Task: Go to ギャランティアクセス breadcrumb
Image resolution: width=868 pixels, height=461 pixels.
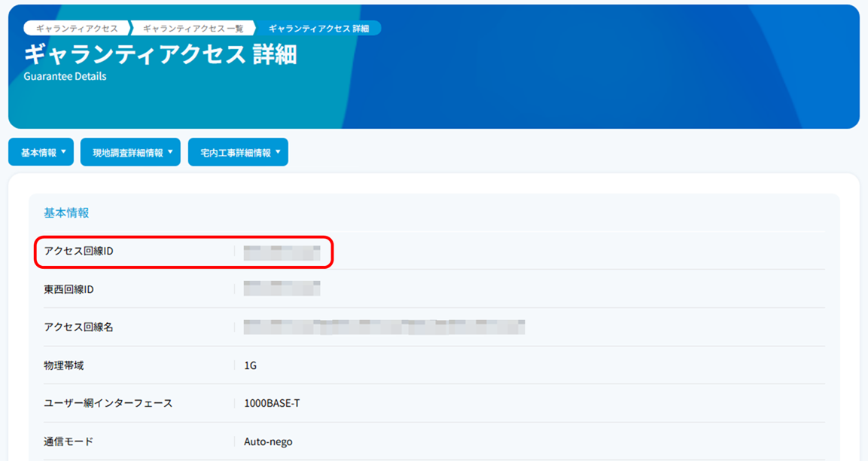Action: click(77, 29)
